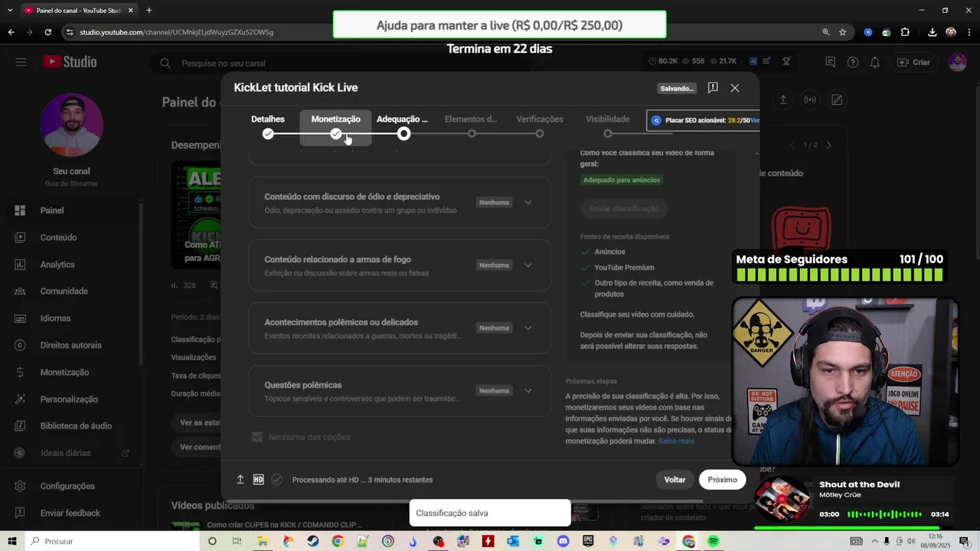Click the Voltar button
Image resolution: width=980 pixels, height=551 pixels.
pyautogui.click(x=675, y=480)
